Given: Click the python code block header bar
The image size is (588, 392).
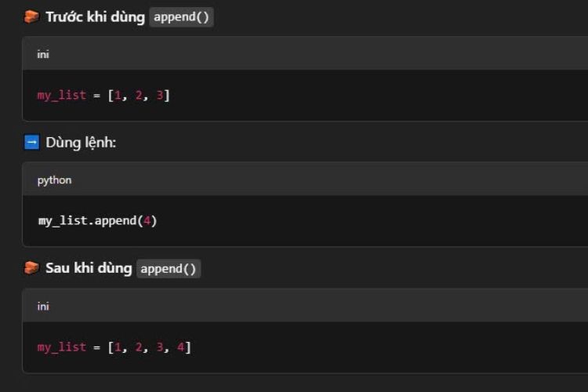Looking at the screenshot, I should tap(305, 180).
